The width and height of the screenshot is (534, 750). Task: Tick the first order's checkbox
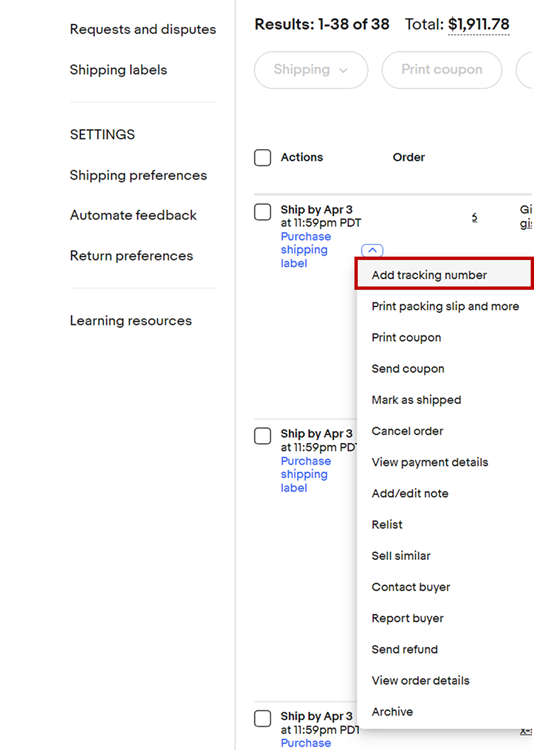(262, 212)
